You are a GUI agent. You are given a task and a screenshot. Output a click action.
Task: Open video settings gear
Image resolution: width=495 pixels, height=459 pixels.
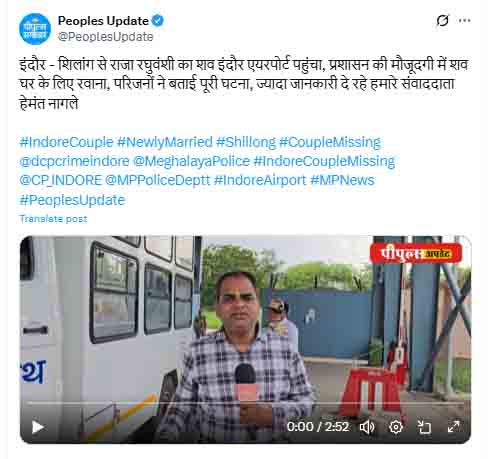(x=396, y=427)
